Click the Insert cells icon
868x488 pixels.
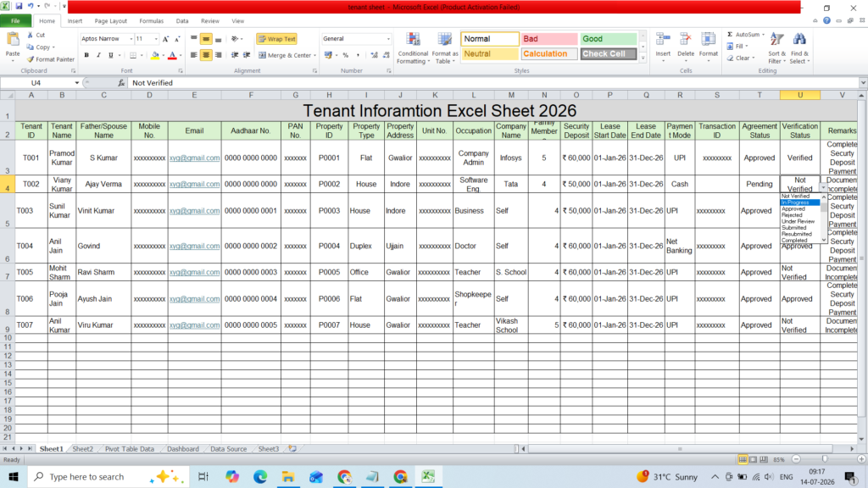663,40
